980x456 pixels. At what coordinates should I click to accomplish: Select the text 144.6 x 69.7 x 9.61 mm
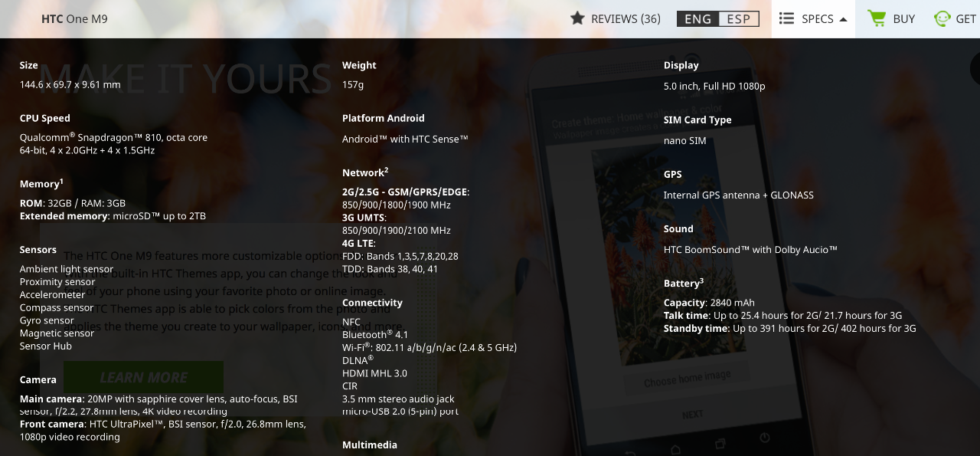(x=70, y=84)
